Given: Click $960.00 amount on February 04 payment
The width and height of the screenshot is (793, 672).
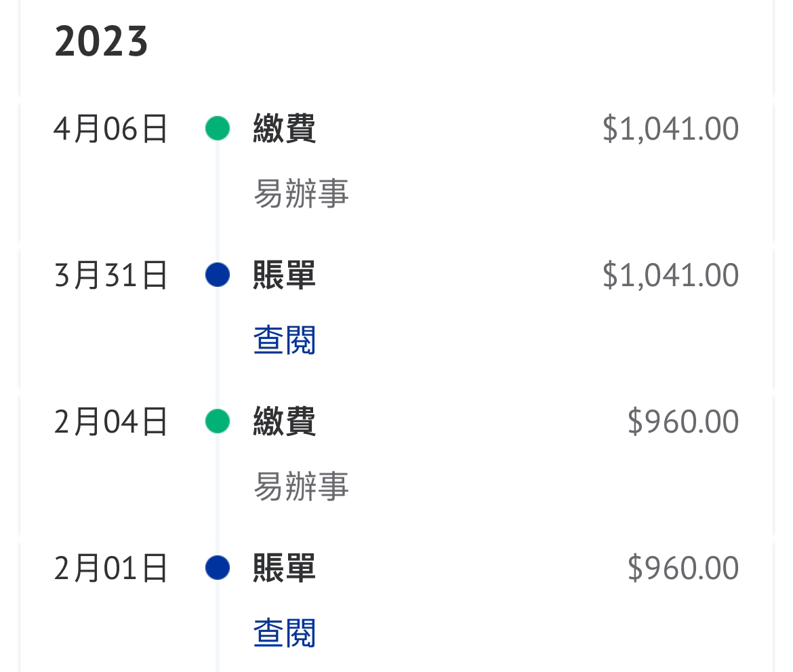Looking at the screenshot, I should click(x=683, y=422).
